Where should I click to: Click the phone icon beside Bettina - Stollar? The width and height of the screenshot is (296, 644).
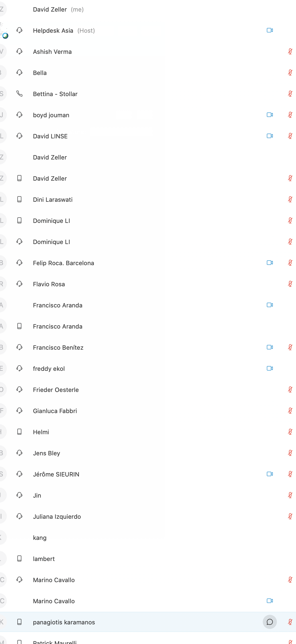(19, 94)
